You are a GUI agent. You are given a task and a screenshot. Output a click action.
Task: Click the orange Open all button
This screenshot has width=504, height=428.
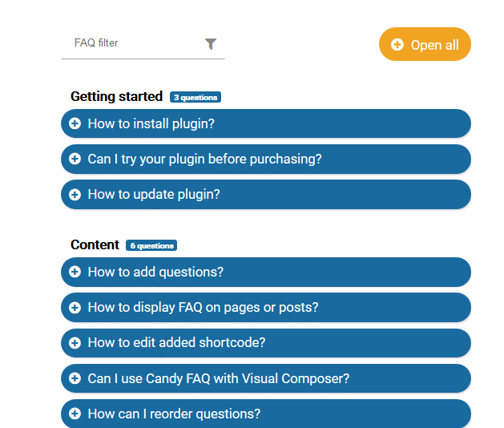coord(425,44)
